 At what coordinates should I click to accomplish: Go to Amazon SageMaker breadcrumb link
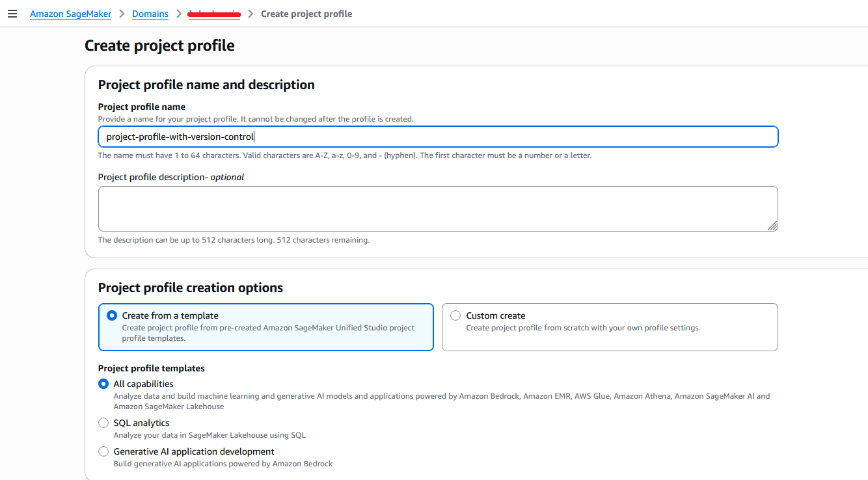(70, 14)
